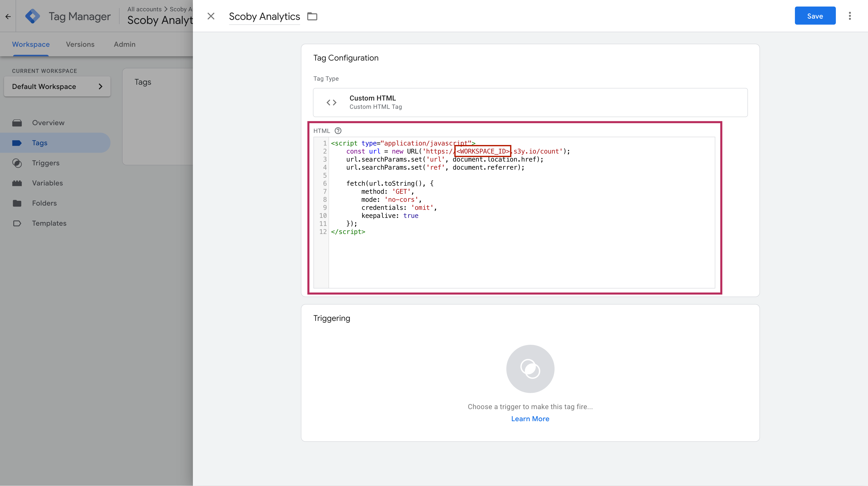Click the trigger circle placeholder icon
The width and height of the screenshot is (868, 486).
click(x=530, y=369)
